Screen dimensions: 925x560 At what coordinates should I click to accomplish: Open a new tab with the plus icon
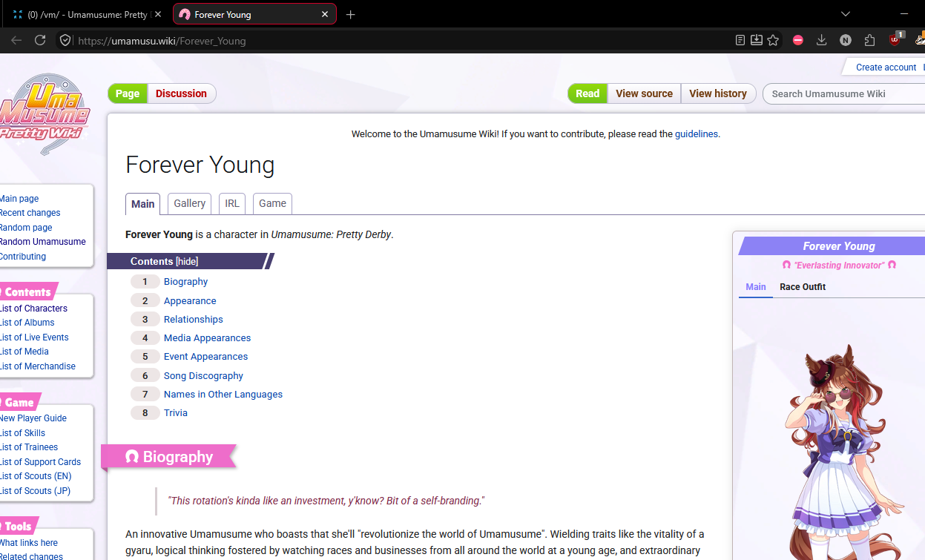click(x=351, y=14)
